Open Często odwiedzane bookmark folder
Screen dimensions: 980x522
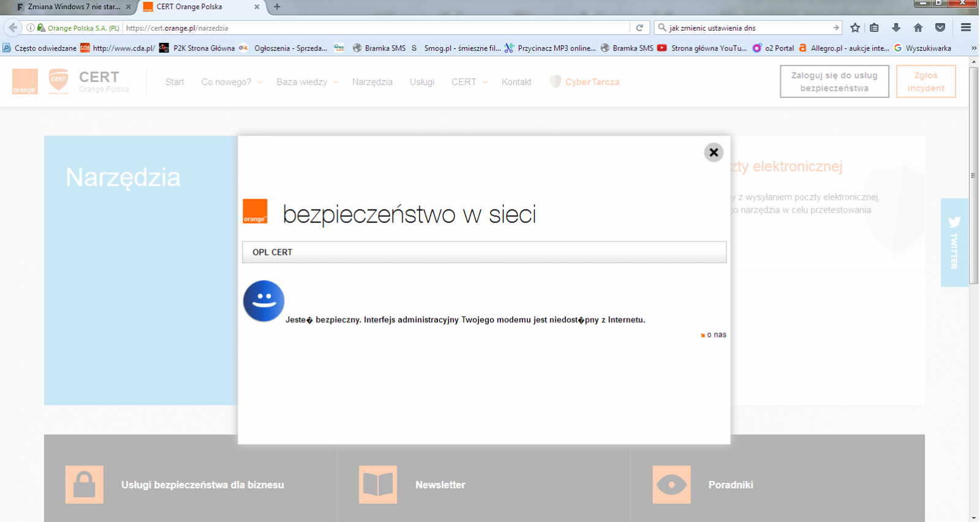click(x=40, y=48)
